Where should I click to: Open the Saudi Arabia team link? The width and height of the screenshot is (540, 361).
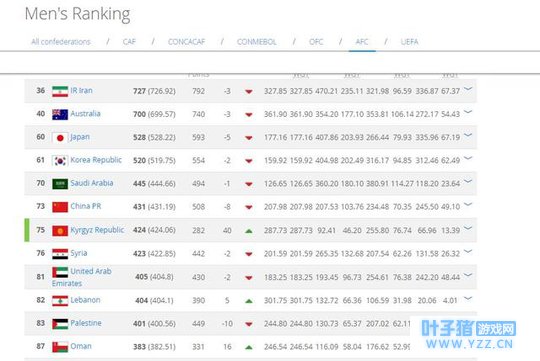(x=92, y=183)
